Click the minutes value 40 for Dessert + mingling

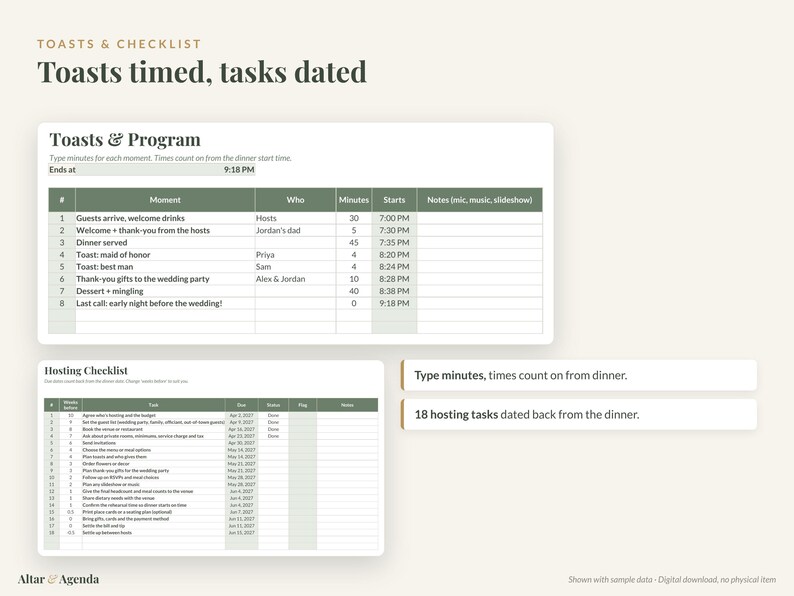tap(353, 291)
